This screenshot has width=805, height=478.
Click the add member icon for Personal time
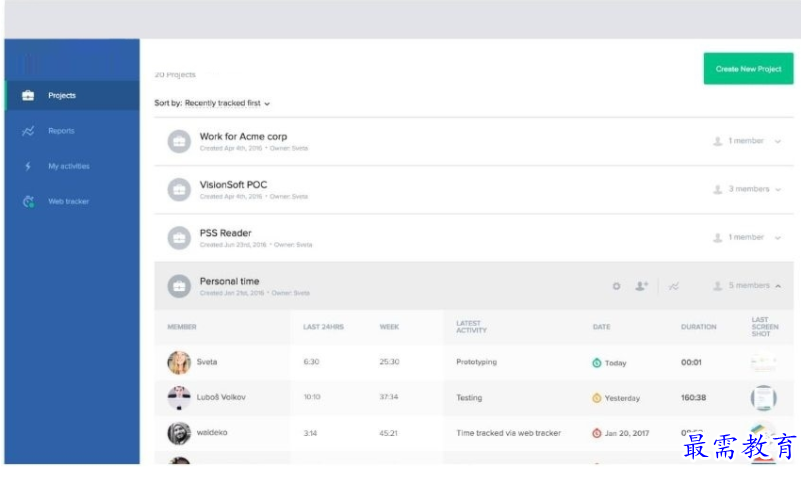pyautogui.click(x=642, y=286)
